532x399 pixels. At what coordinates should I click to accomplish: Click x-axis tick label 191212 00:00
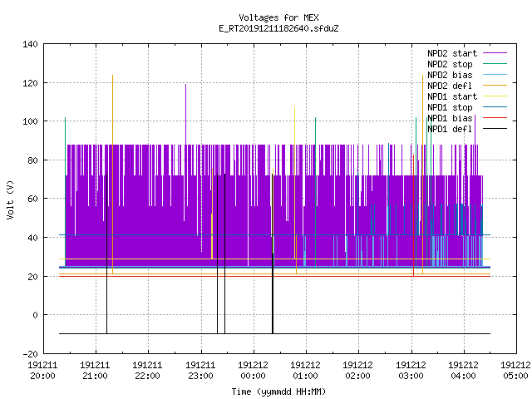[253, 371]
